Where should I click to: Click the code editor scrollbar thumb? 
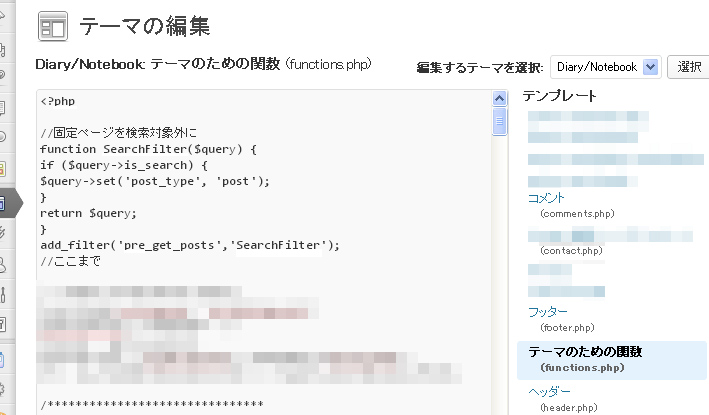tap(499, 121)
